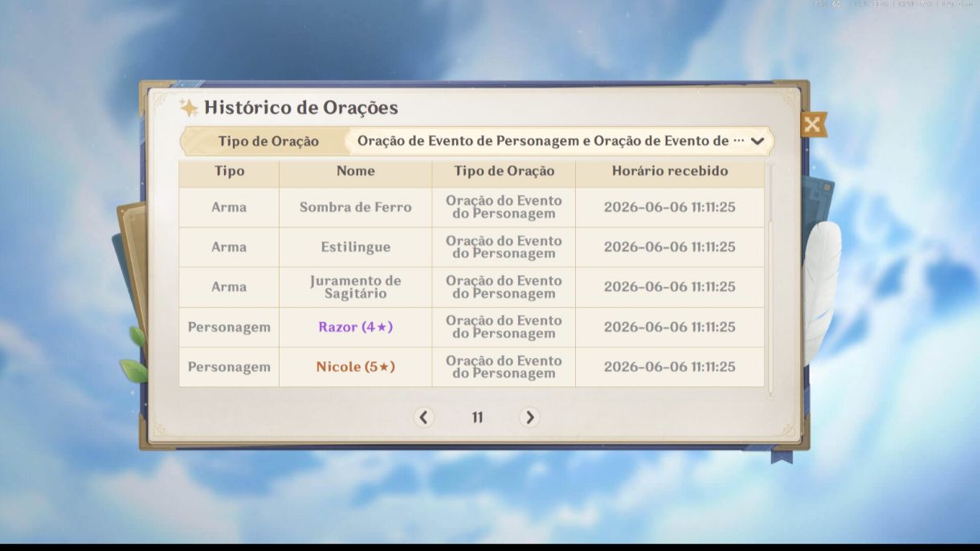This screenshot has width=980, height=551.
Task: Click the wish type in Juramento de Sagitário row
Action: click(x=504, y=287)
